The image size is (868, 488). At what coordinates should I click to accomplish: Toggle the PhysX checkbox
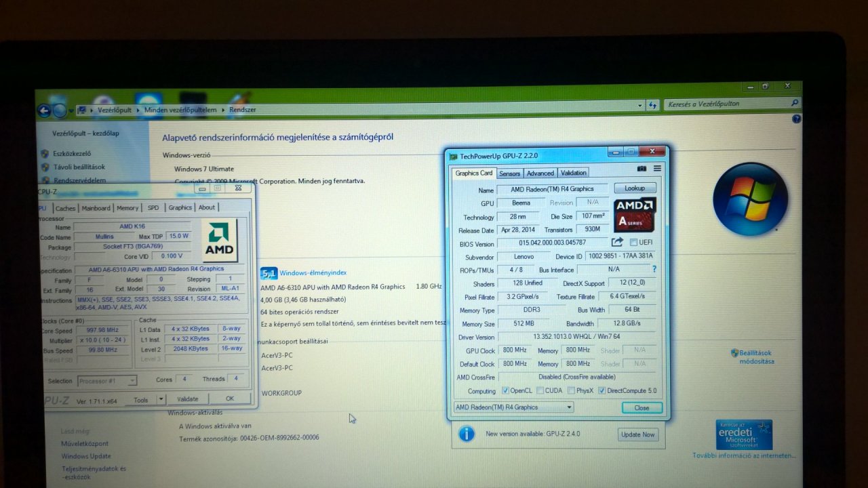point(571,391)
